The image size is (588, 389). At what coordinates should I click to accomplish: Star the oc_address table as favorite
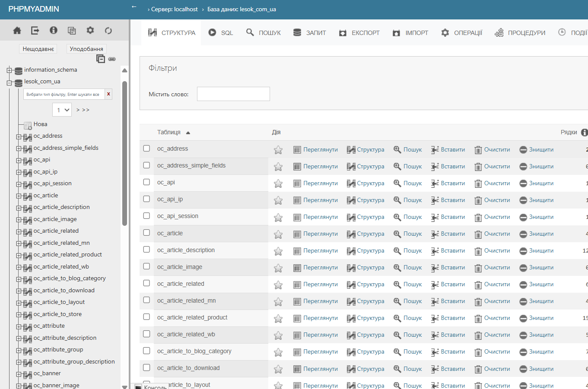pos(278,150)
